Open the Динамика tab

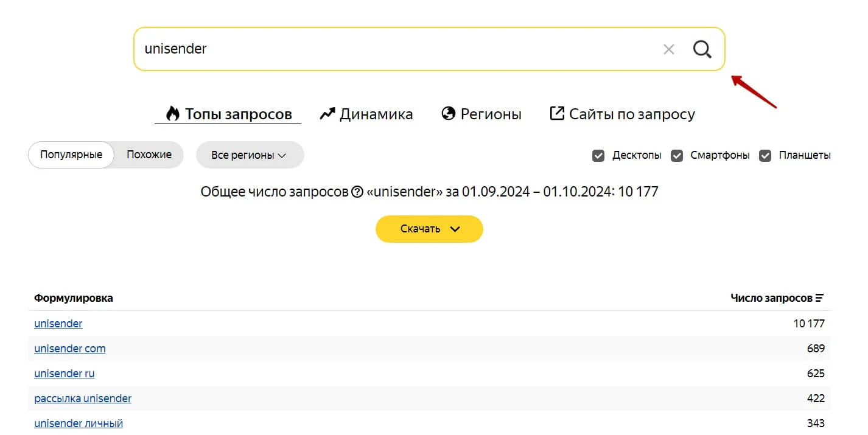click(x=376, y=114)
